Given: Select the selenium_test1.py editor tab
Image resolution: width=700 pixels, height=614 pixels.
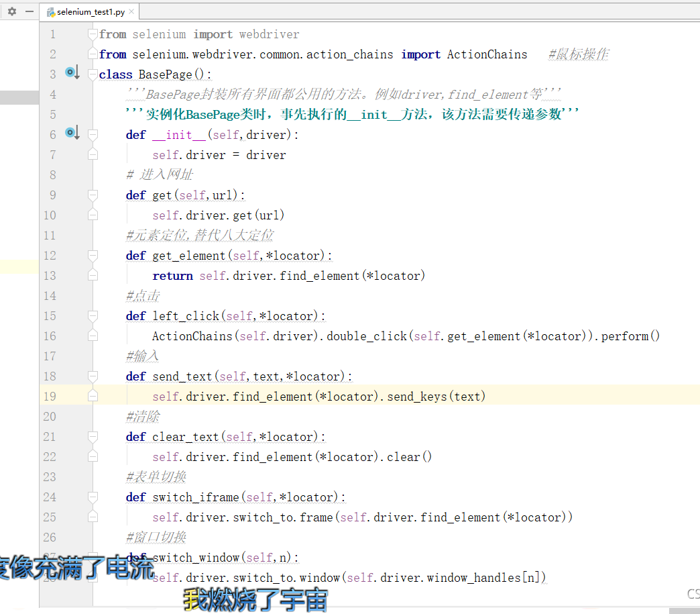Looking at the screenshot, I should pos(91,11).
